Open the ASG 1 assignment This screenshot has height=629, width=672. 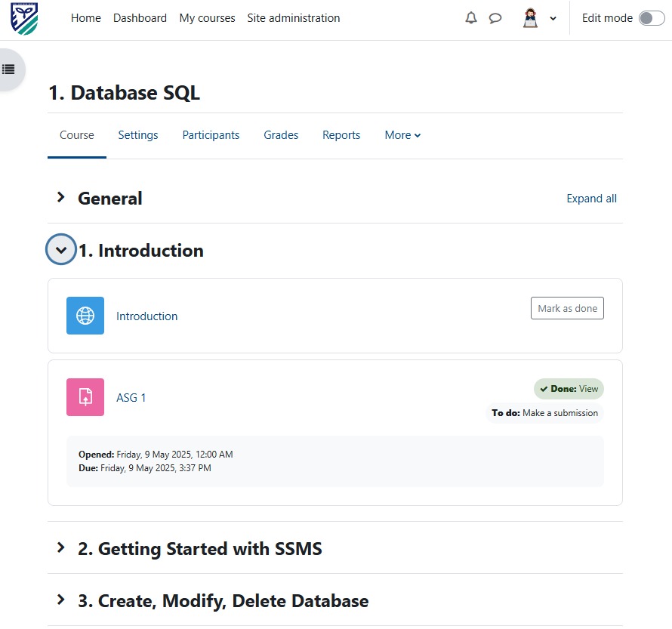click(131, 397)
